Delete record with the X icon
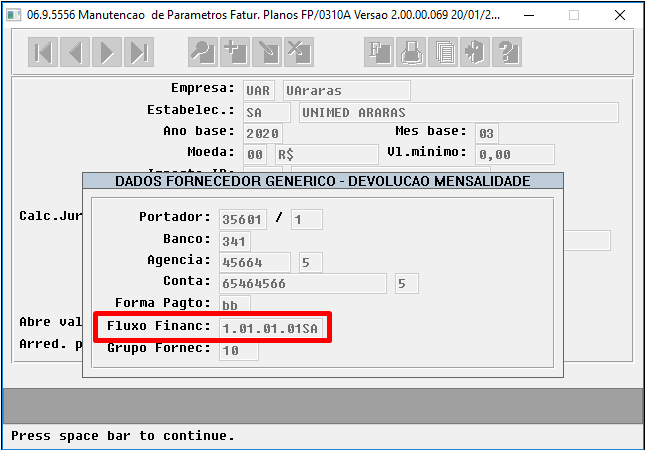The image size is (647, 450). coord(299,52)
